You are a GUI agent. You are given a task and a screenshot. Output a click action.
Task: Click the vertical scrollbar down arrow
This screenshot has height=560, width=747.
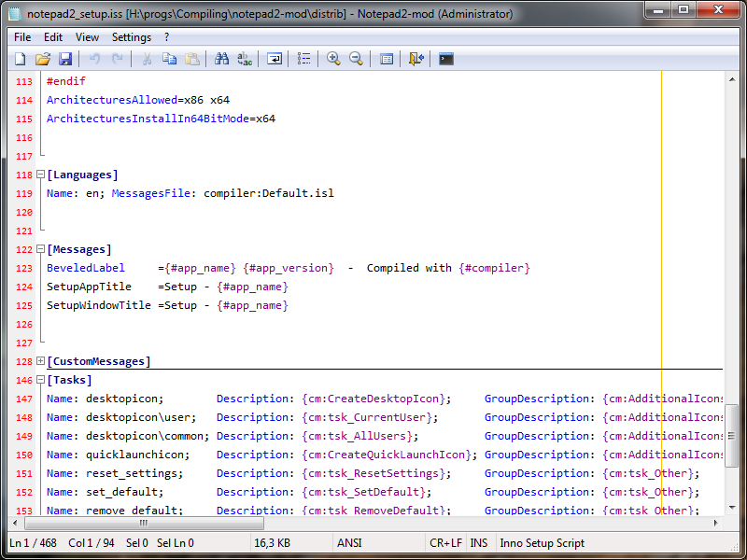click(732, 508)
